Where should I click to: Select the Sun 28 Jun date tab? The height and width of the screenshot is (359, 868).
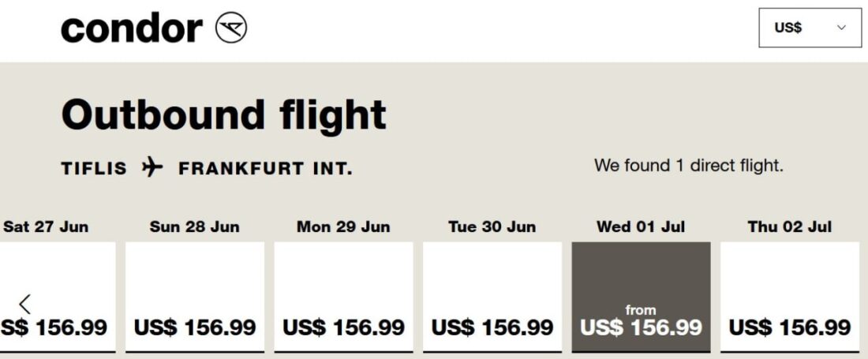(x=194, y=227)
